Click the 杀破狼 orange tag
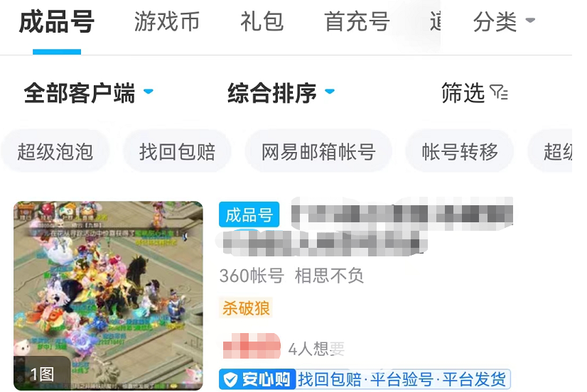This screenshot has width=587, height=392. (246, 308)
